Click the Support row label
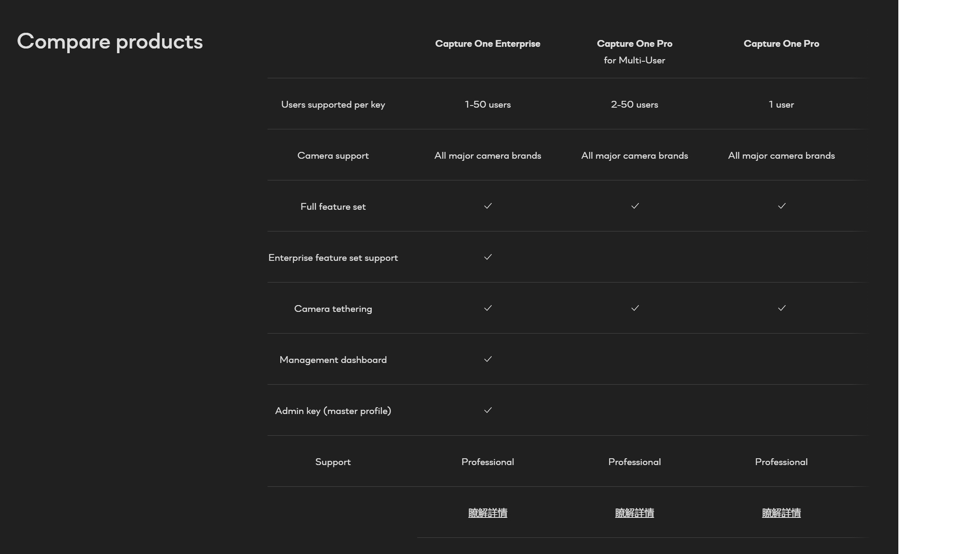 333,462
